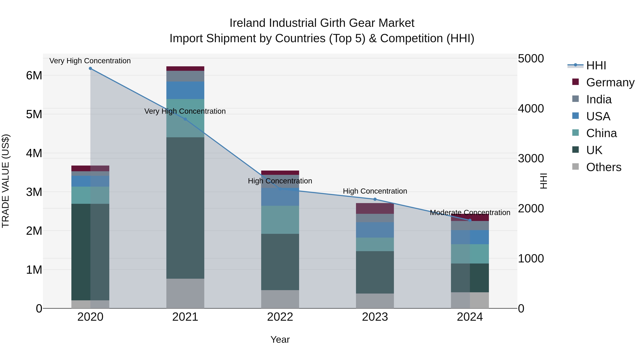This screenshot has width=644, height=362.
Task: Click 'High Concentration' annotation above 2022
Action: point(280,181)
